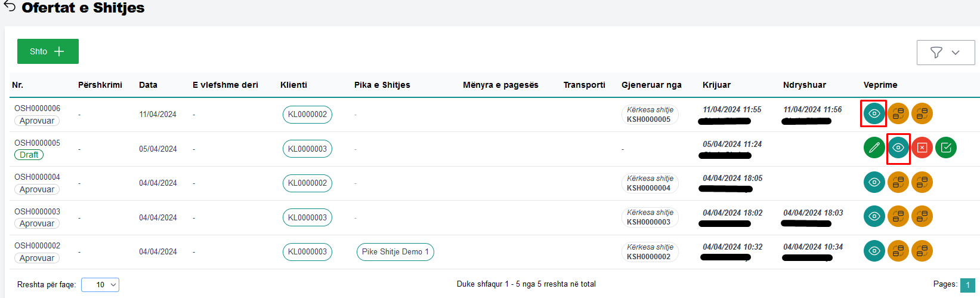980x298 pixels.
Task: Approve OSH0000005 with green checkmark icon
Action: [945, 148]
